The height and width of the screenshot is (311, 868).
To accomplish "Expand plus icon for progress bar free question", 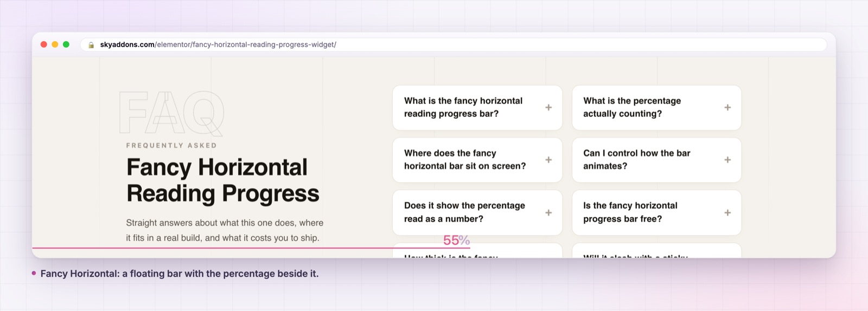I will pos(727,212).
